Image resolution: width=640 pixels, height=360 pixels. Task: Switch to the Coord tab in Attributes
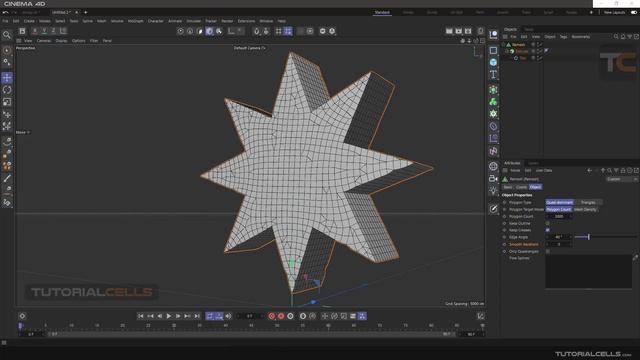[x=521, y=187]
